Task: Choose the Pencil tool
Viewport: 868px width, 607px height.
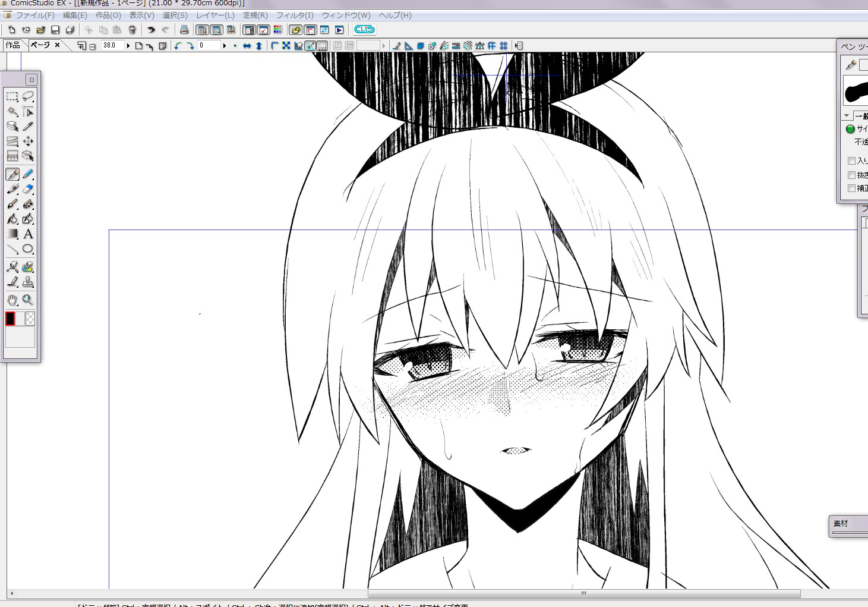Action: pyautogui.click(x=28, y=174)
